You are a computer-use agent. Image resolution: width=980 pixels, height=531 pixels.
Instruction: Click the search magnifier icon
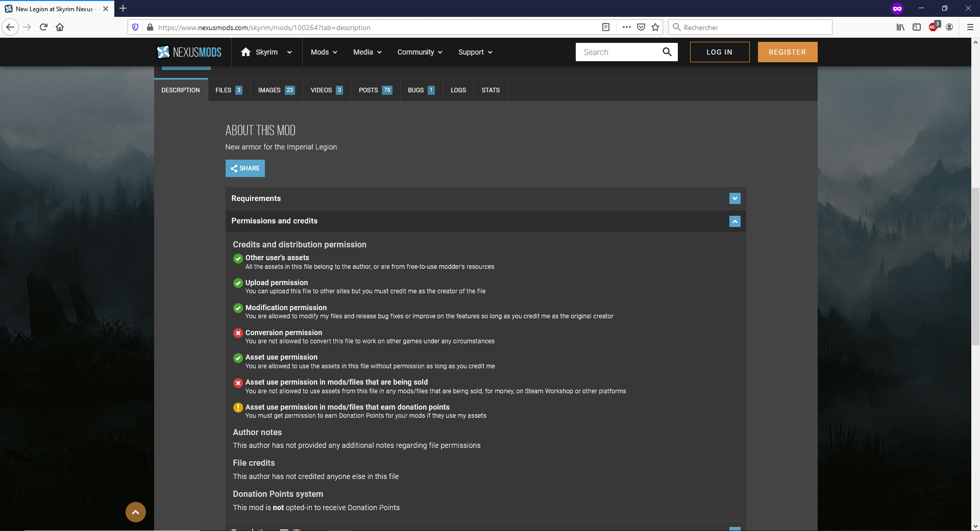(x=667, y=52)
